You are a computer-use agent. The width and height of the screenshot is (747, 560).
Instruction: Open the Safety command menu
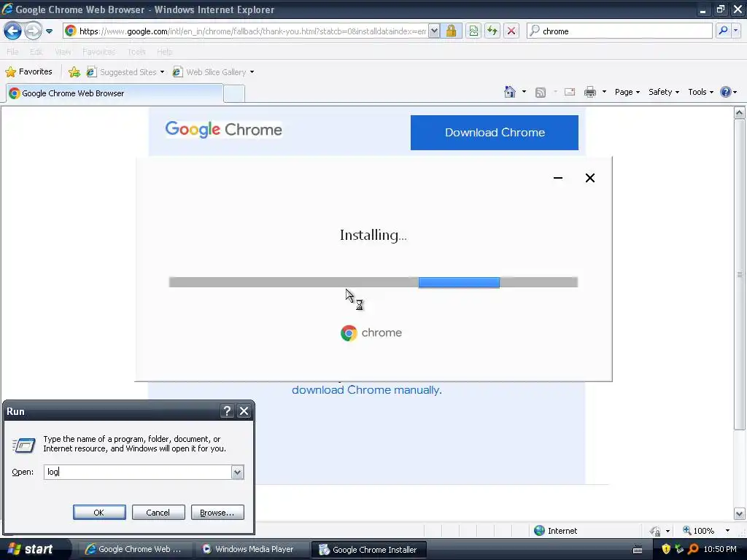[664, 92]
